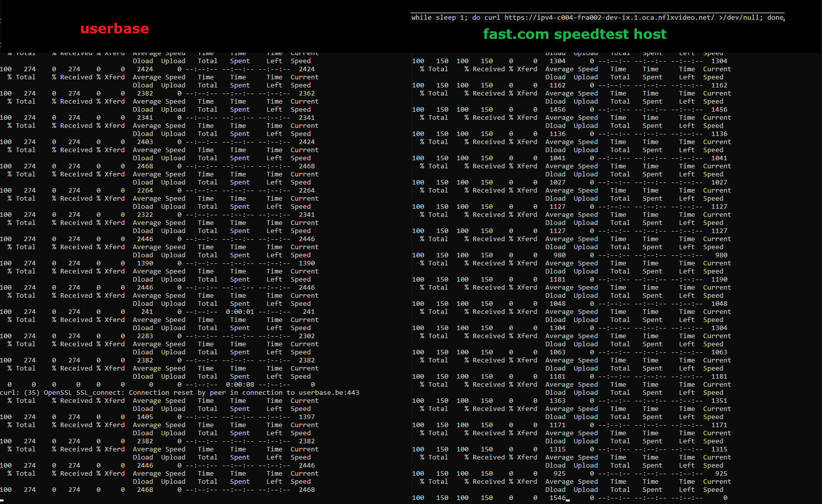Click the green fast.com speedtest host heading
This screenshot has width=822, height=504.
pyautogui.click(x=574, y=34)
